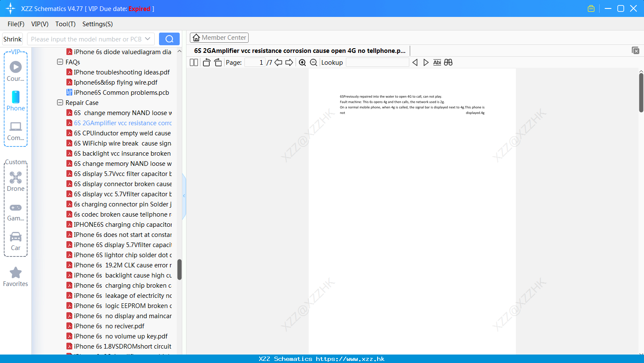Open iPhone 6s 1.8VSDROMshort circuit
The height and width of the screenshot is (363, 644).
[x=119, y=346]
